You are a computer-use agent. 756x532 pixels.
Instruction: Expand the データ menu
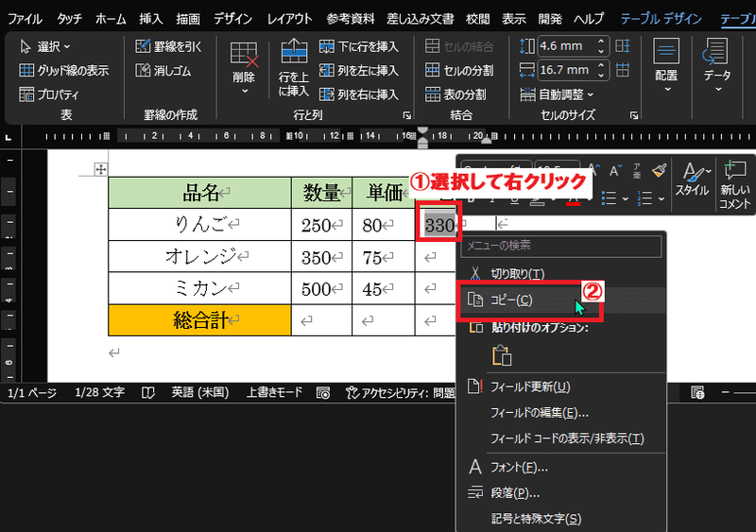click(x=717, y=65)
